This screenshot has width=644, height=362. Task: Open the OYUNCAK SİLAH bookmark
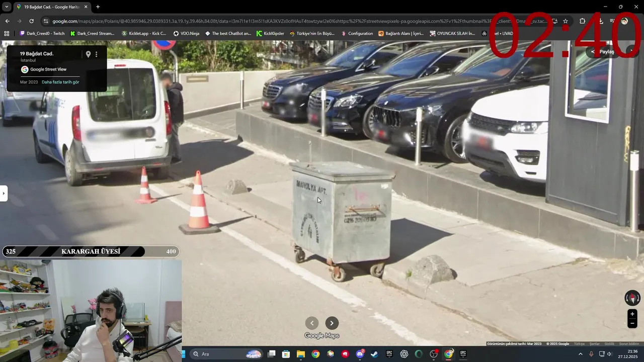(x=452, y=33)
